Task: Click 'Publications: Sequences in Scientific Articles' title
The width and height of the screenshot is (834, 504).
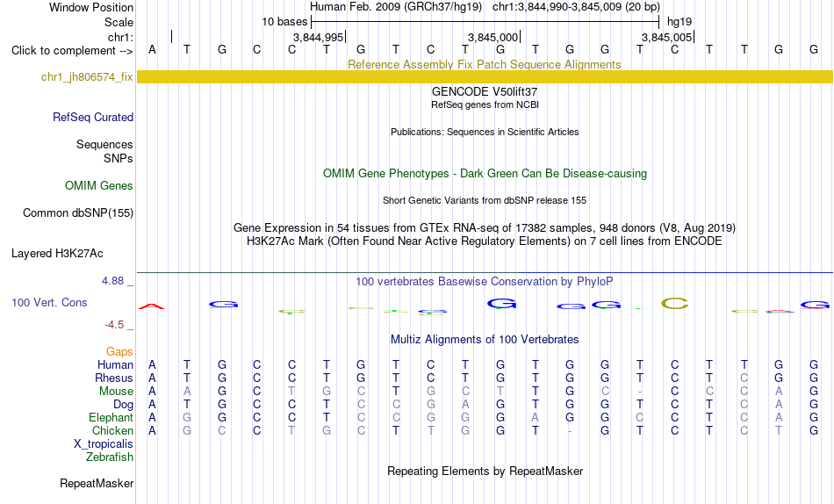Action: coord(485,132)
